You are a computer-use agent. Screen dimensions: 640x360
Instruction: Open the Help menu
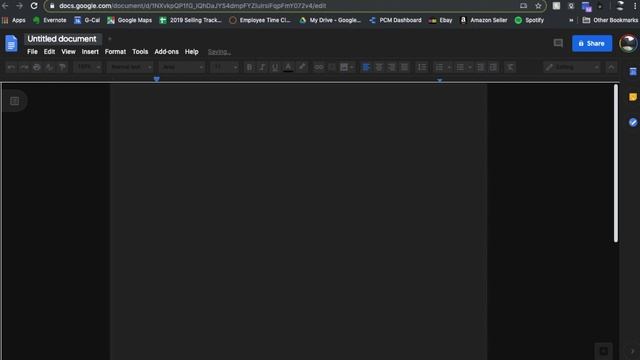191,52
